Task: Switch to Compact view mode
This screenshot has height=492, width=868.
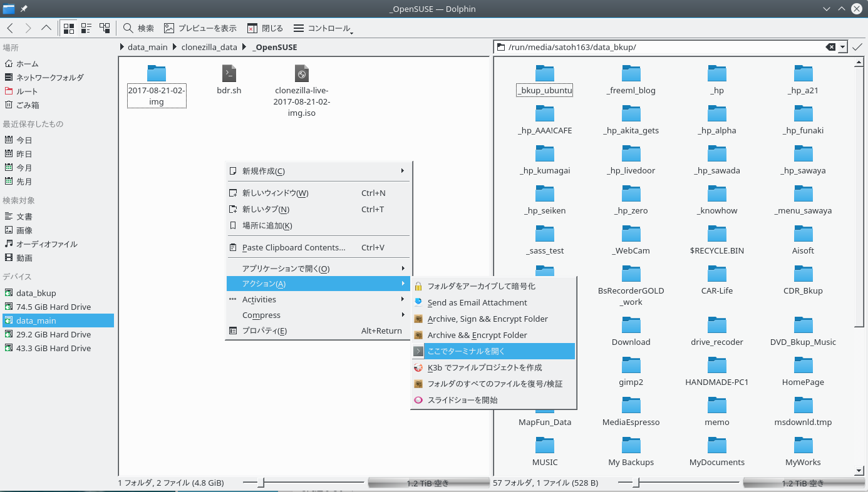Action: (86, 28)
